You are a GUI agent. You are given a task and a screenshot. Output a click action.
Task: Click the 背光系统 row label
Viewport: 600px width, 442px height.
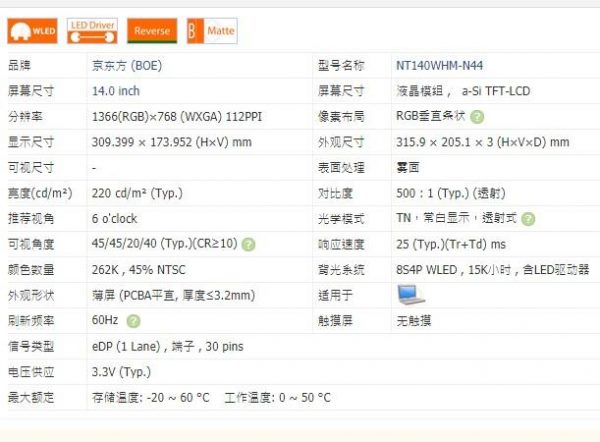pyautogui.click(x=341, y=270)
